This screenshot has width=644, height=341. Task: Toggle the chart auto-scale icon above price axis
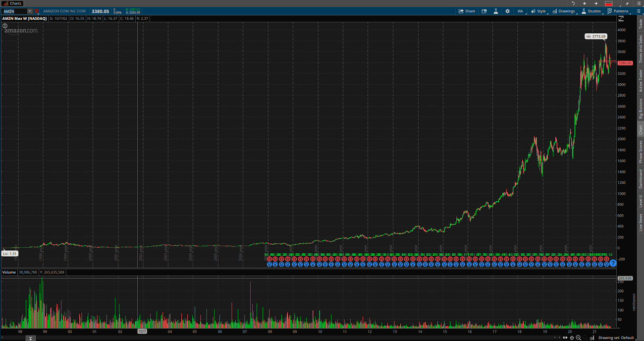click(x=621, y=19)
